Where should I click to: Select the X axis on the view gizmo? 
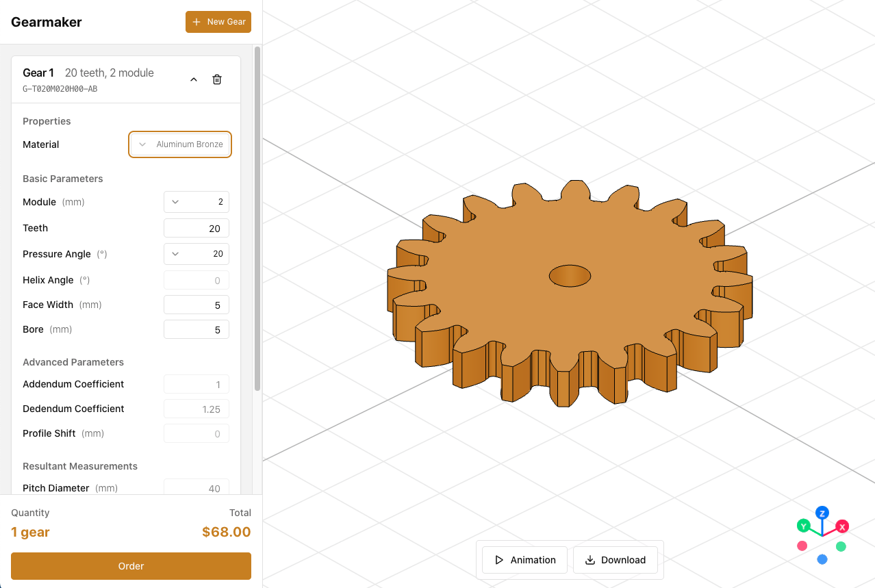[x=841, y=526]
